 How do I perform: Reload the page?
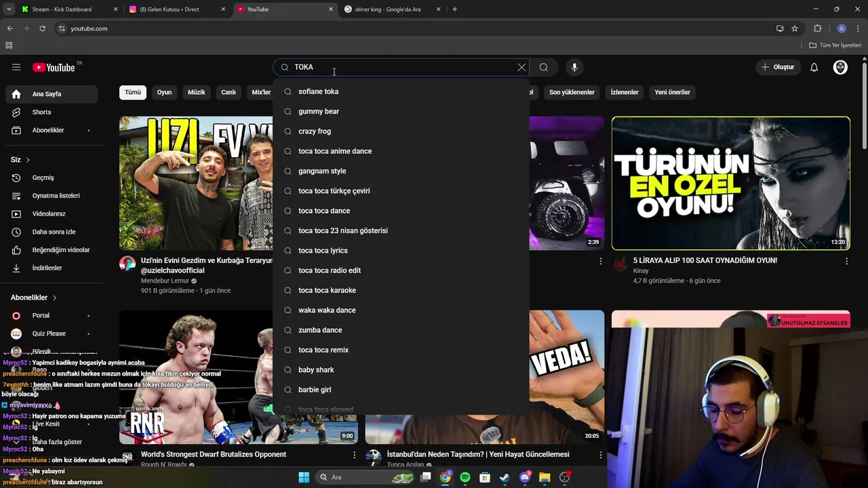click(x=42, y=28)
